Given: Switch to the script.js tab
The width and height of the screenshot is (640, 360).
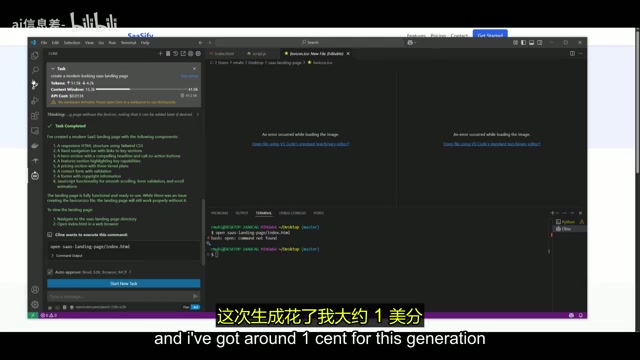Looking at the screenshot, I should point(258,53).
